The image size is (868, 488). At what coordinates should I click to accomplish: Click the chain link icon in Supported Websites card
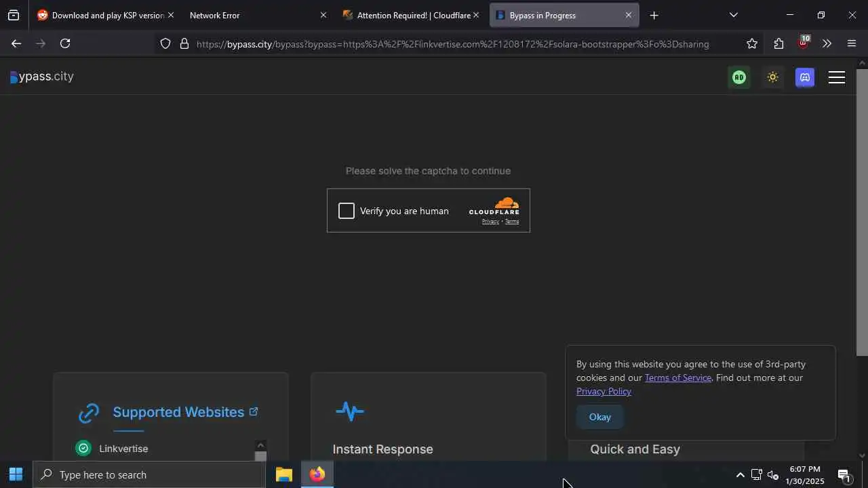click(89, 413)
